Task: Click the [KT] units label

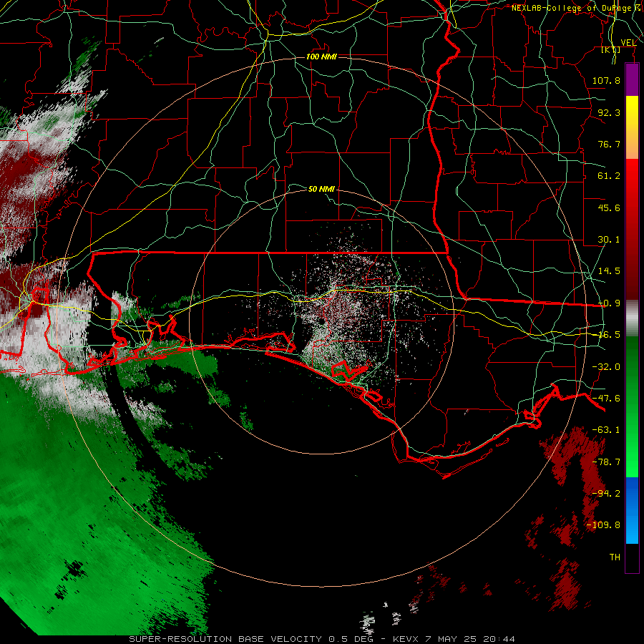Action: click(611, 50)
